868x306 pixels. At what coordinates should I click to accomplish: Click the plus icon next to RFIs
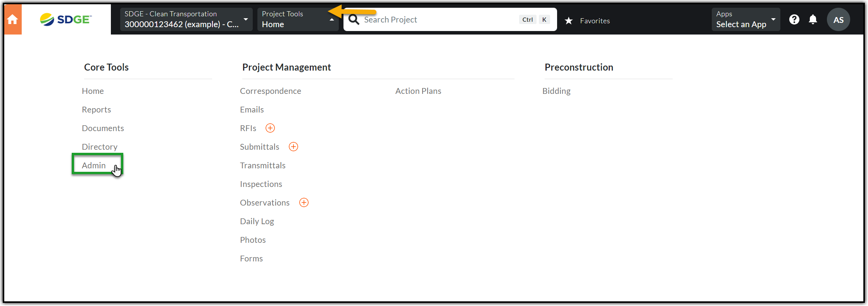[270, 128]
